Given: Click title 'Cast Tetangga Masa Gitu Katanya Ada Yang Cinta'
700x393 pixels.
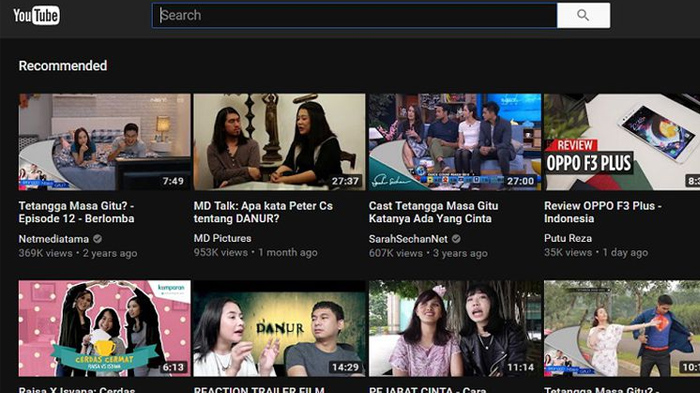Looking at the screenshot, I should coord(433,212).
